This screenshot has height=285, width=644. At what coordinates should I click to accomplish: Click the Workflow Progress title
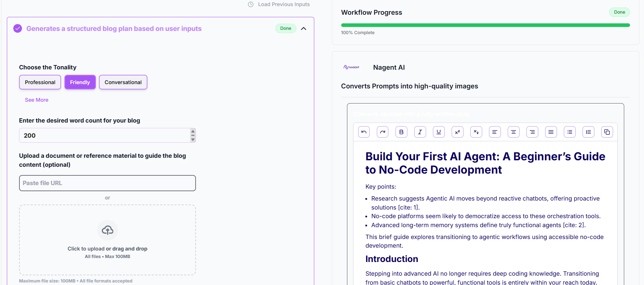(371, 13)
